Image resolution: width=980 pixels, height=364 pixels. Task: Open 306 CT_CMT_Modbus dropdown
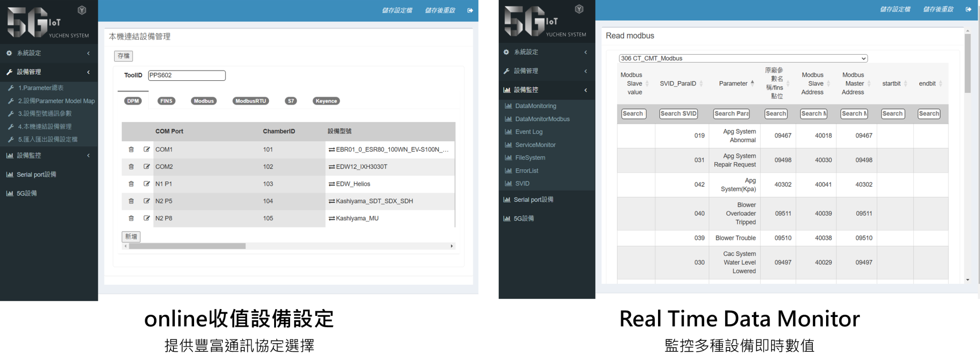[x=743, y=58]
